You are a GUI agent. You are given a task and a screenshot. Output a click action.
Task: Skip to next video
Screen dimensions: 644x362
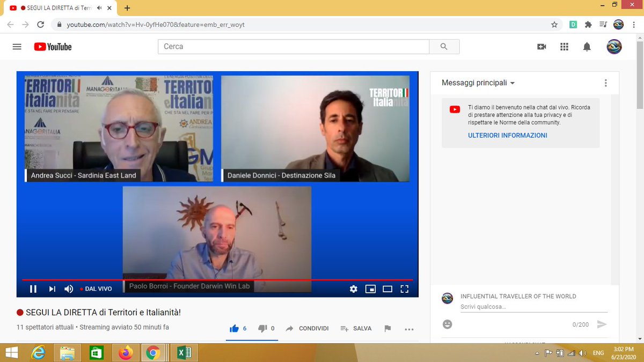52,289
